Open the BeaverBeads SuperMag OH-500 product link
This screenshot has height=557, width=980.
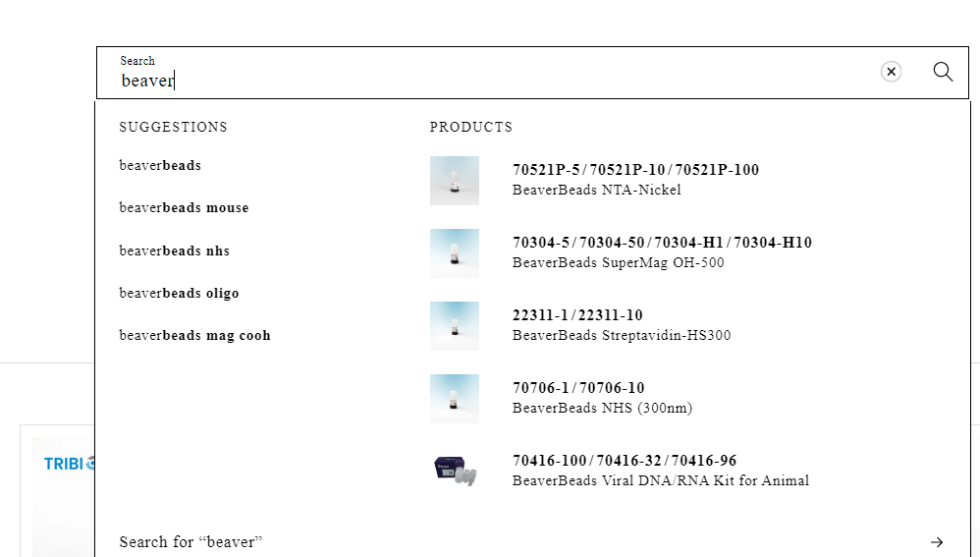point(619,263)
